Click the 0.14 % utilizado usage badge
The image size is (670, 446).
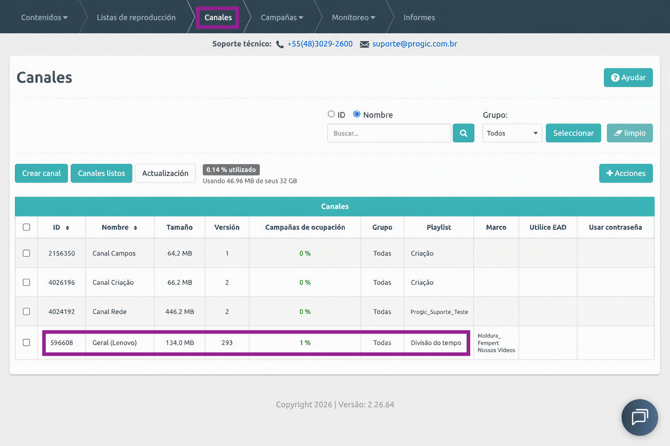[231, 170]
